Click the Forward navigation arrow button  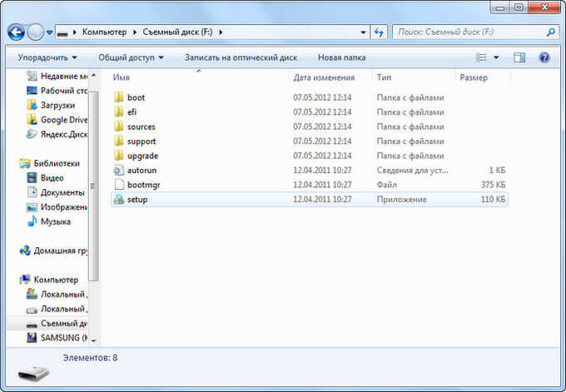coord(35,32)
